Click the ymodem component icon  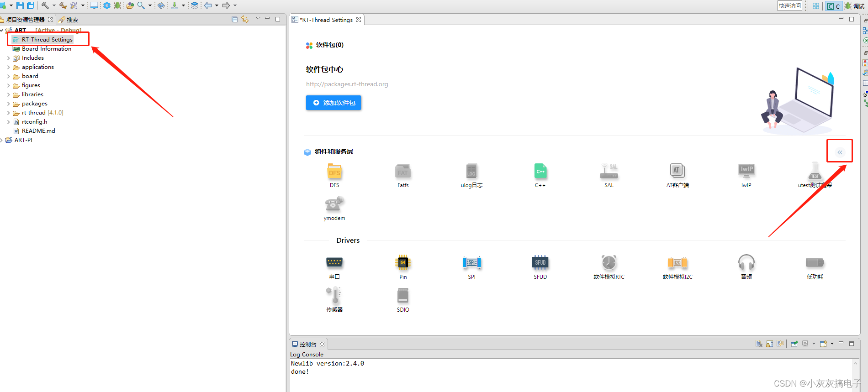pyautogui.click(x=334, y=204)
